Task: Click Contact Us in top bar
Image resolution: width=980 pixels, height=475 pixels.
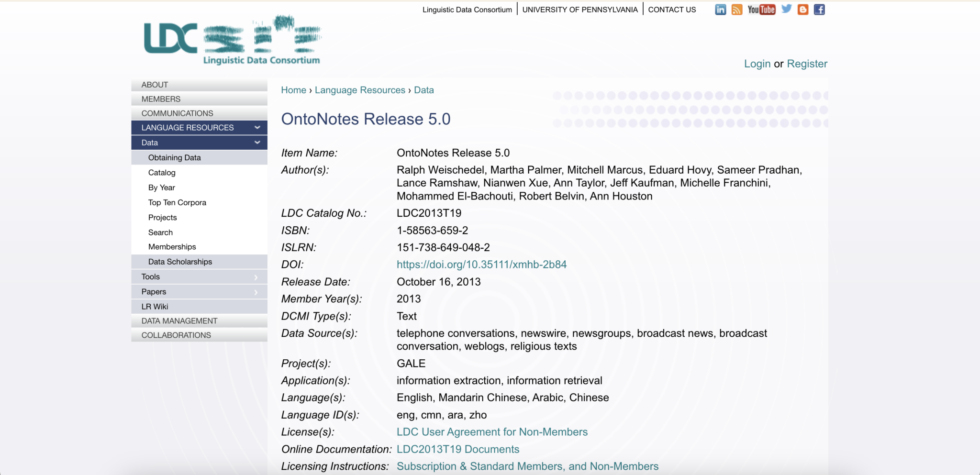Action: point(672,10)
